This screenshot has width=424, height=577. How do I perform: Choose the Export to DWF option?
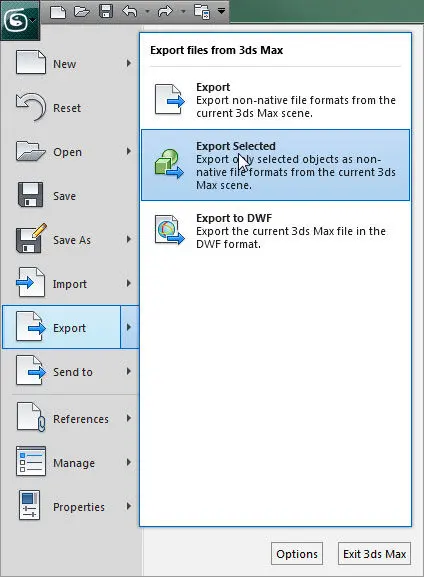[275, 231]
